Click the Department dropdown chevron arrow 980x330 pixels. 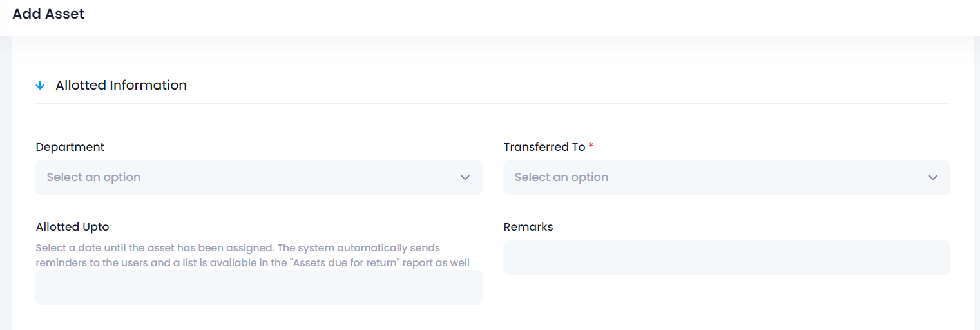[465, 177]
